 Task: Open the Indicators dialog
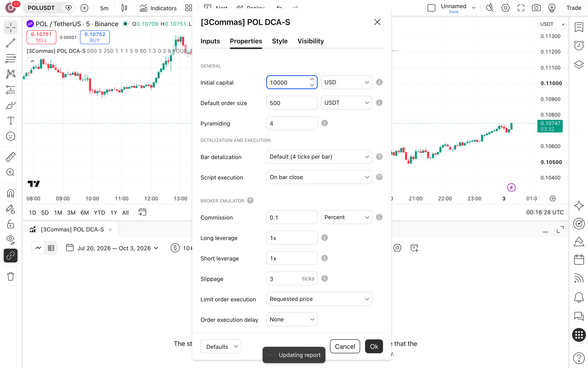pyautogui.click(x=158, y=8)
